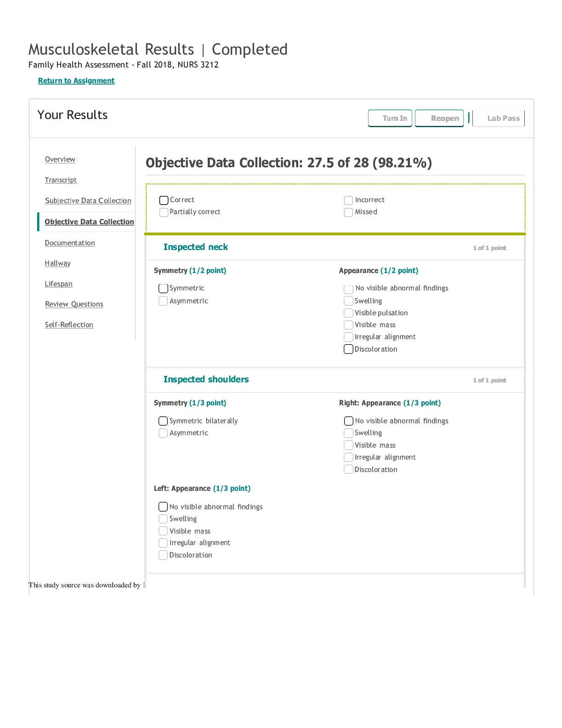Open the Lifespan section
Image resolution: width=562 pixels, height=728 pixels.
click(59, 284)
